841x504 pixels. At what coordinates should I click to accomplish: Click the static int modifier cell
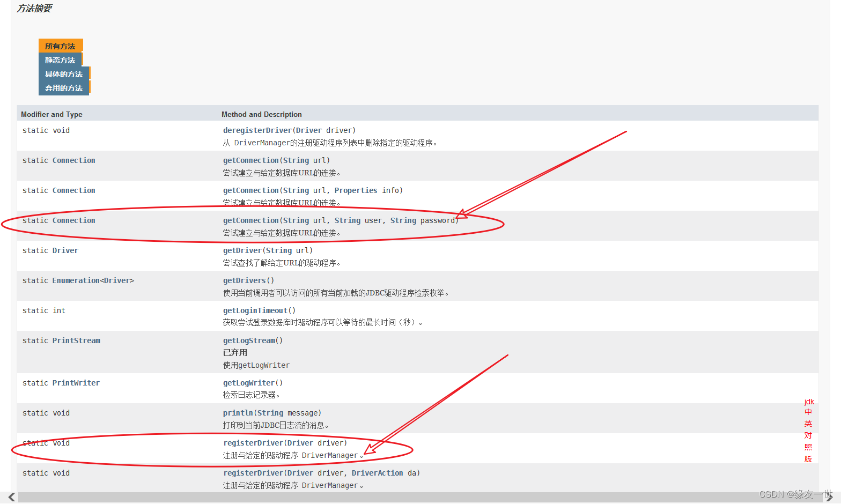click(x=44, y=310)
